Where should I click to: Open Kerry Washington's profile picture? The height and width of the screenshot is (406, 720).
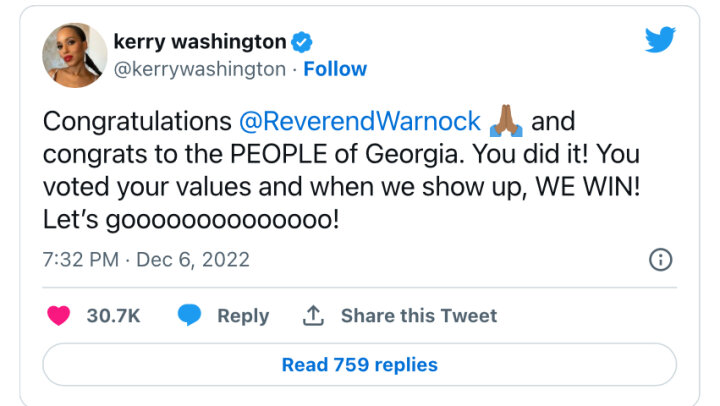coord(74,55)
